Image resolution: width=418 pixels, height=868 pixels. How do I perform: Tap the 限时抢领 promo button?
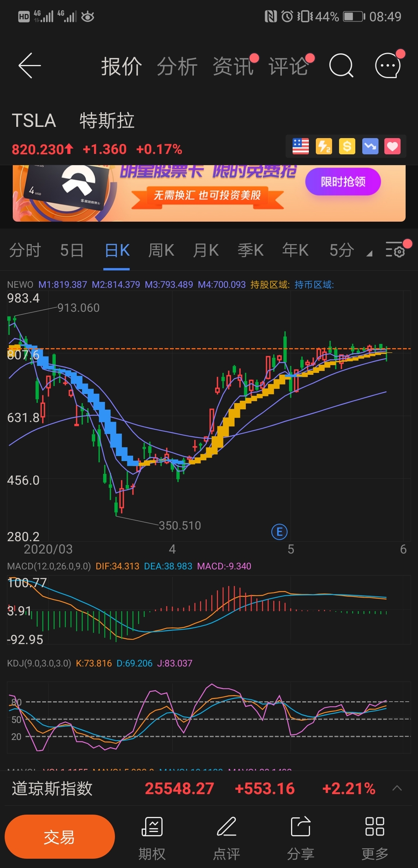(343, 181)
